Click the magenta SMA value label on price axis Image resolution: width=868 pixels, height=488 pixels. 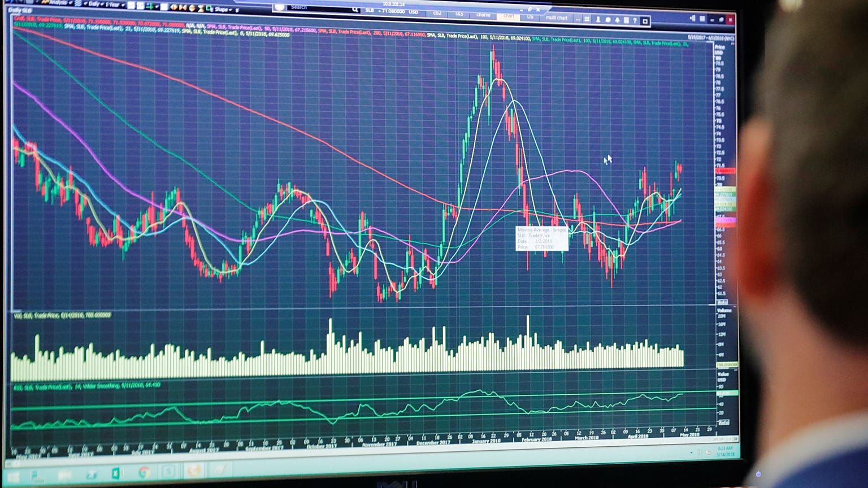pos(726,220)
